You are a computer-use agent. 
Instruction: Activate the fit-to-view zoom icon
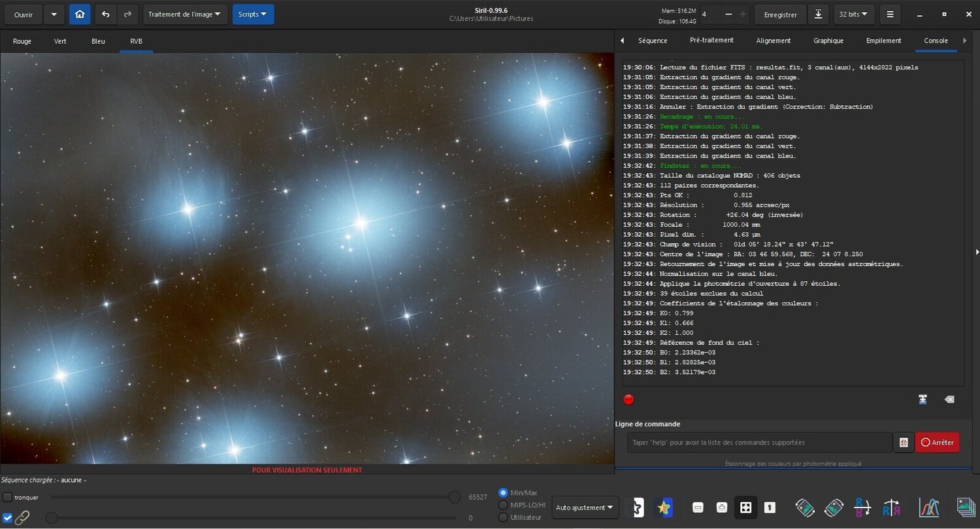click(745, 507)
